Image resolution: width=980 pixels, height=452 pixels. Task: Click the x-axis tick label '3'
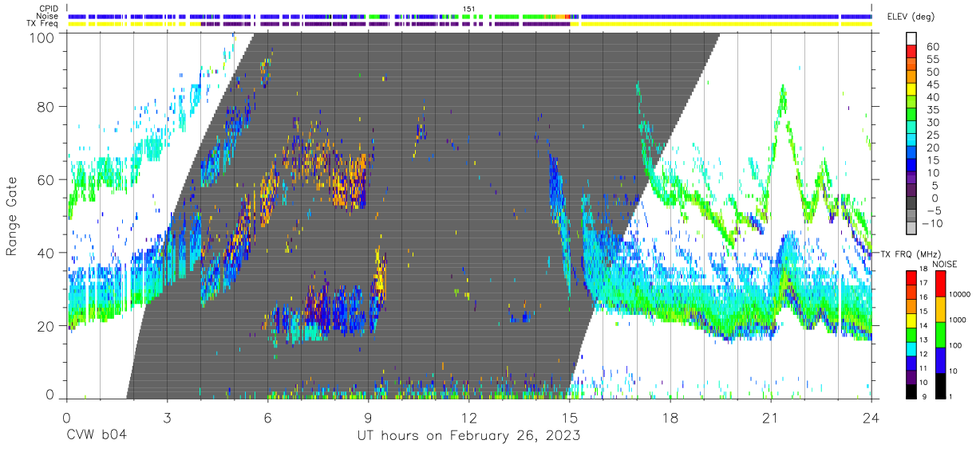coord(168,418)
